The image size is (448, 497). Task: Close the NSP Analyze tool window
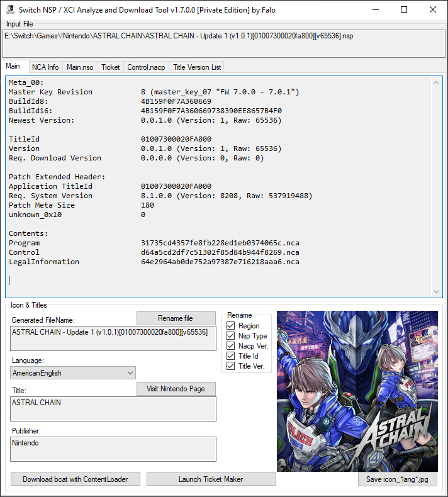[x=433, y=9]
